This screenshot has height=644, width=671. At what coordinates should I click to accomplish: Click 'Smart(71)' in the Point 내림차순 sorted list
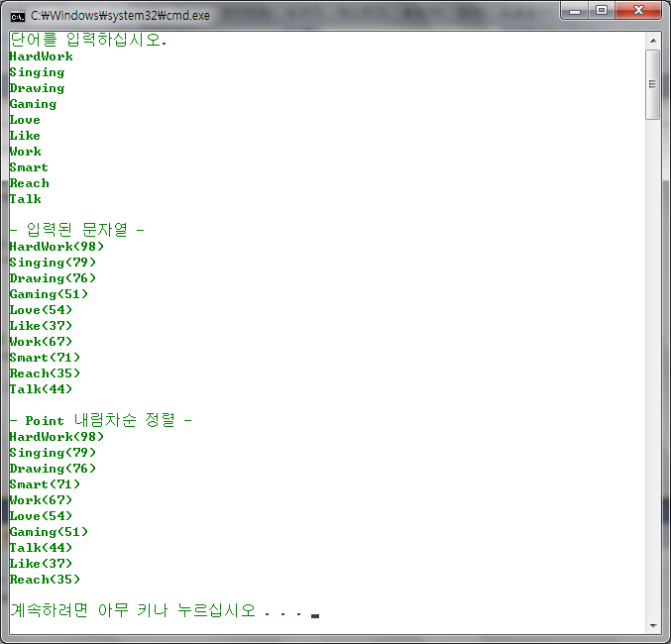point(45,483)
